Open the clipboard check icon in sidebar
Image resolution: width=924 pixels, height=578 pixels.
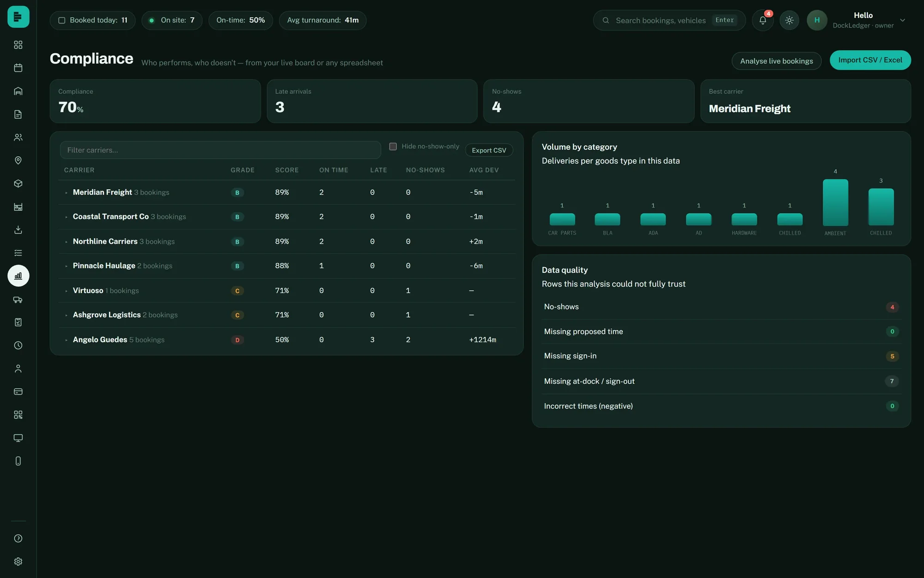[x=18, y=322]
